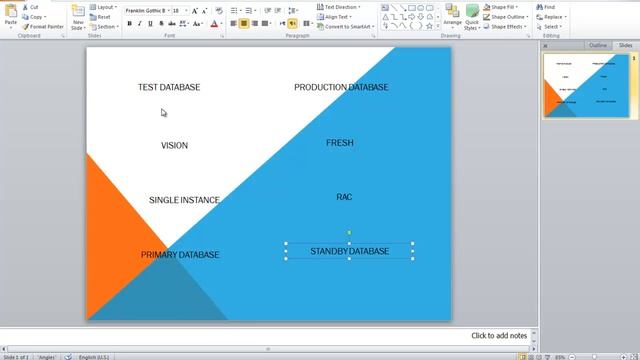Select the oval shape in gallery
Screen dimensions: 640x360
(420, 8)
